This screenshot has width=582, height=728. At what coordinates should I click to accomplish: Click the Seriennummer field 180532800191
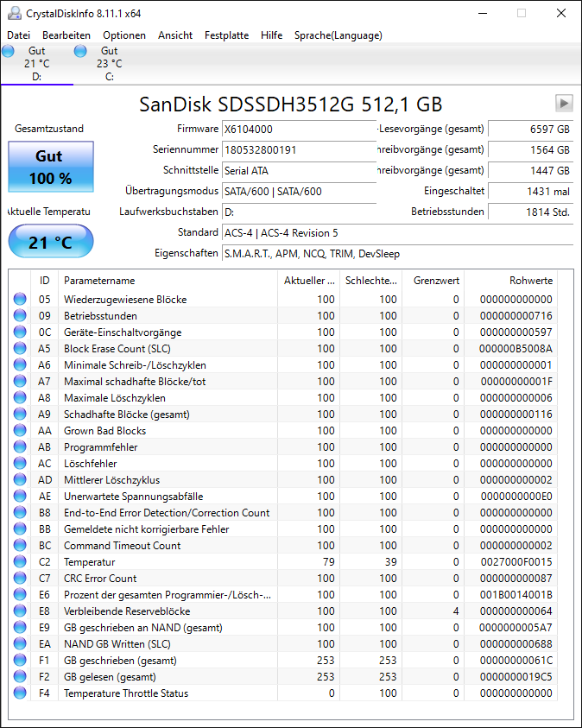point(299,150)
